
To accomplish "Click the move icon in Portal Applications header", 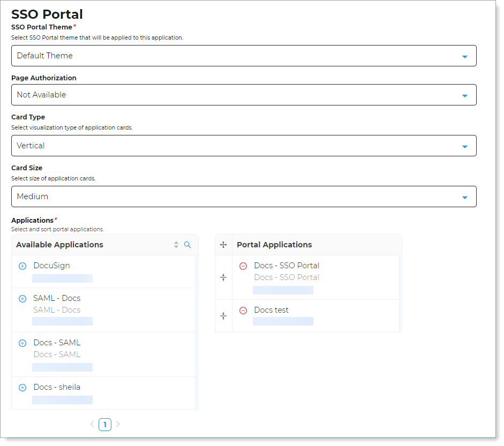I will [223, 245].
